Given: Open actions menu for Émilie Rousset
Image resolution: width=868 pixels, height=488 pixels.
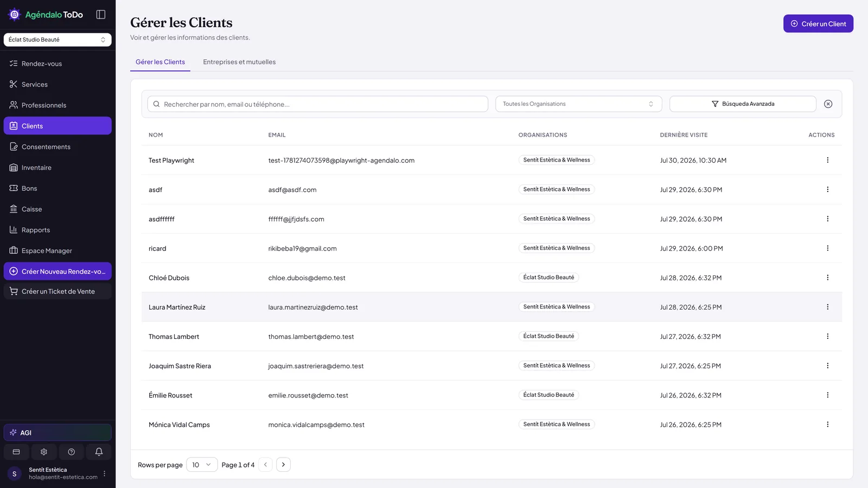Looking at the screenshot, I should point(827,395).
